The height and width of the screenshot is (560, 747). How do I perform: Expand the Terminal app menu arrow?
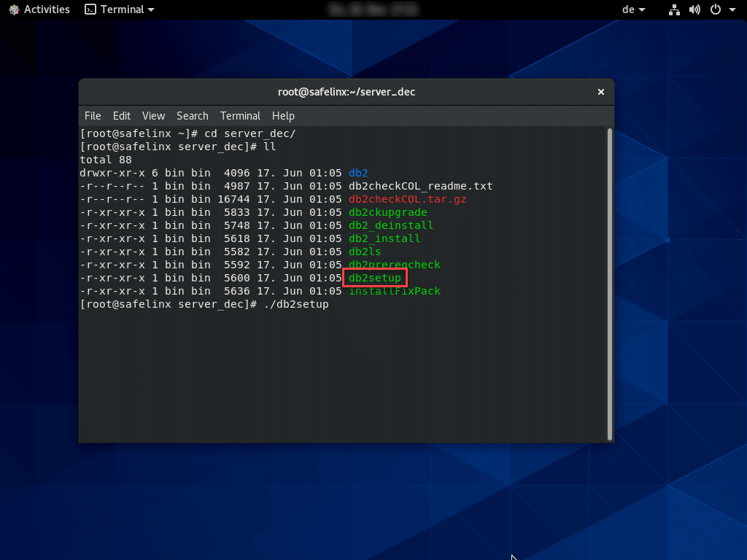tap(151, 10)
